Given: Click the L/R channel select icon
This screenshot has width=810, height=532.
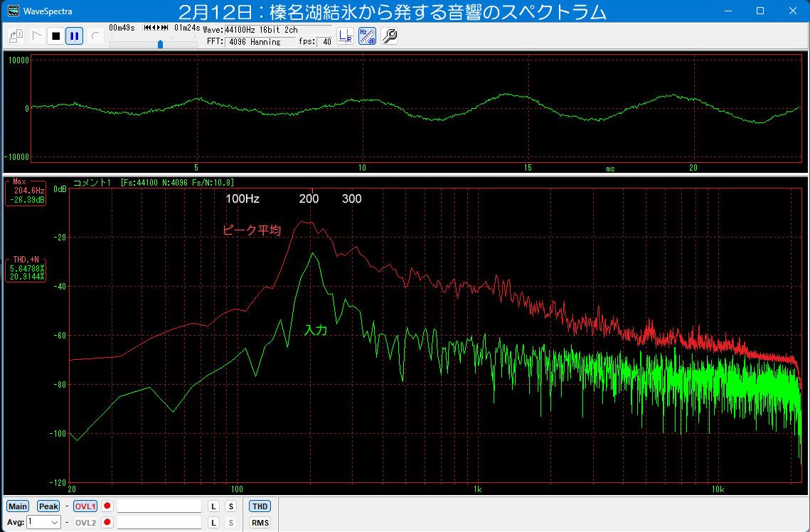Looking at the screenshot, I should click(x=345, y=36).
